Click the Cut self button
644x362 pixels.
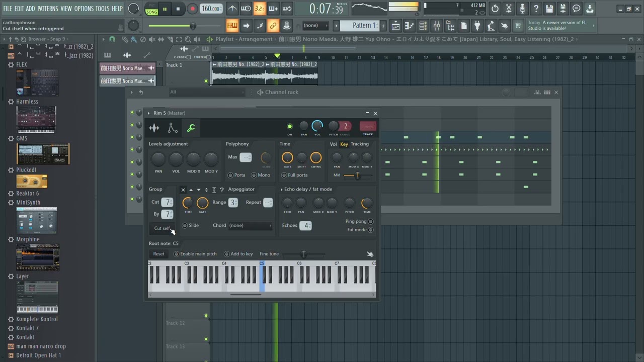pyautogui.click(x=162, y=228)
